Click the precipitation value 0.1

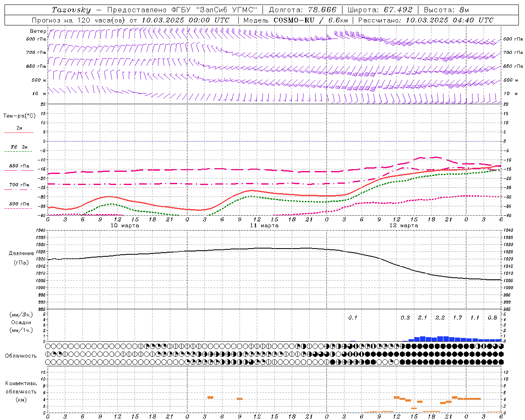click(353, 317)
